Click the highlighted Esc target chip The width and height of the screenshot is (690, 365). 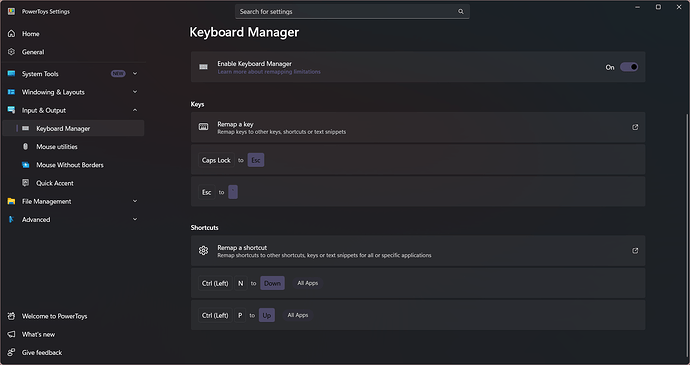tap(256, 160)
